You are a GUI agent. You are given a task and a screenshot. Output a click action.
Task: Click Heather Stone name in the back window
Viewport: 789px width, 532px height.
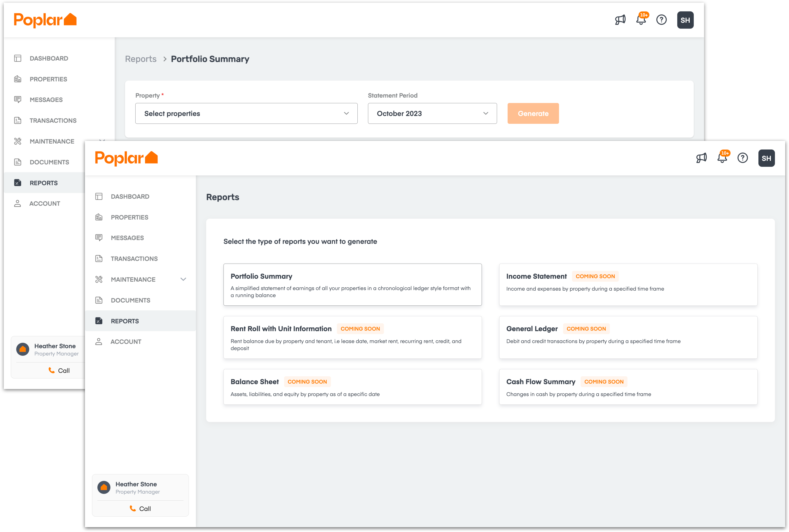coord(55,346)
